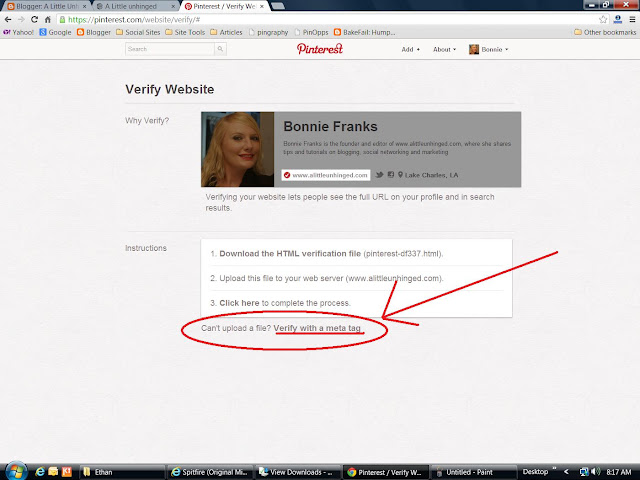Go to browser home icon
Image resolution: width=640 pixels, height=480 pixels.
click(x=48, y=19)
